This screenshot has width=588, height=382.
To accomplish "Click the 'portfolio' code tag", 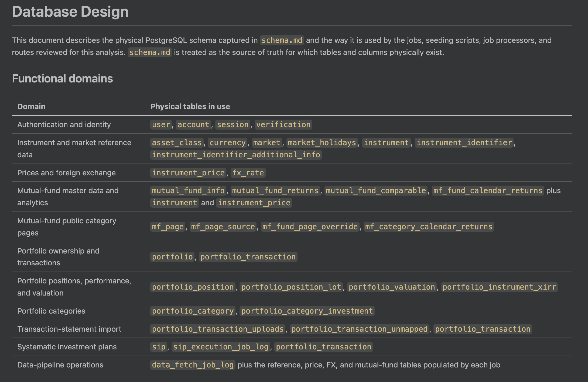I will 172,257.
